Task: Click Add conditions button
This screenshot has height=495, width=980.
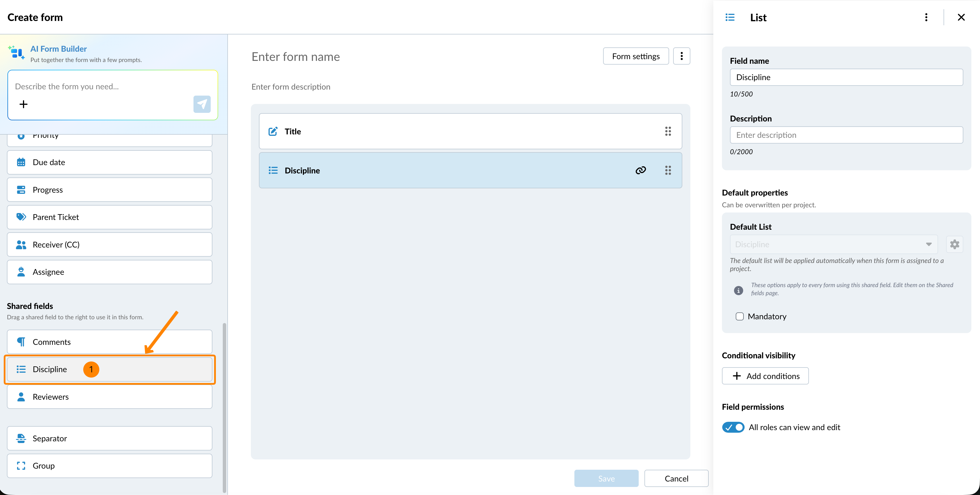Action: [x=766, y=376]
